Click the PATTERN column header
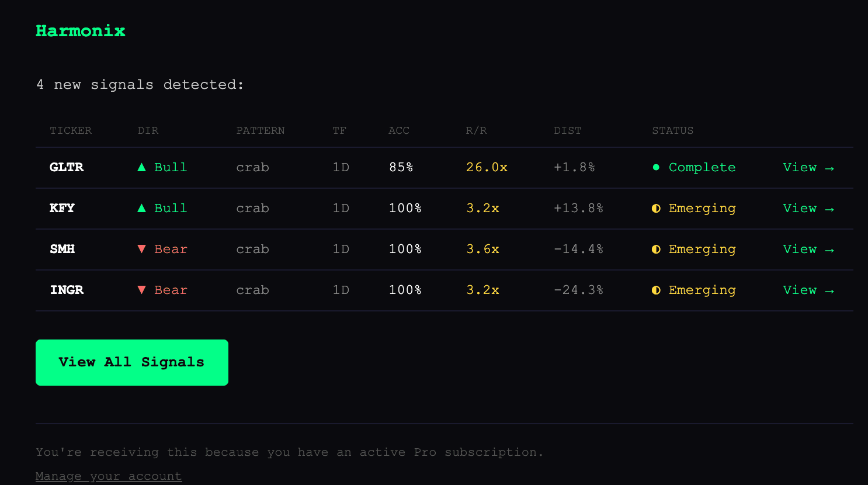The image size is (868, 485). 261,130
